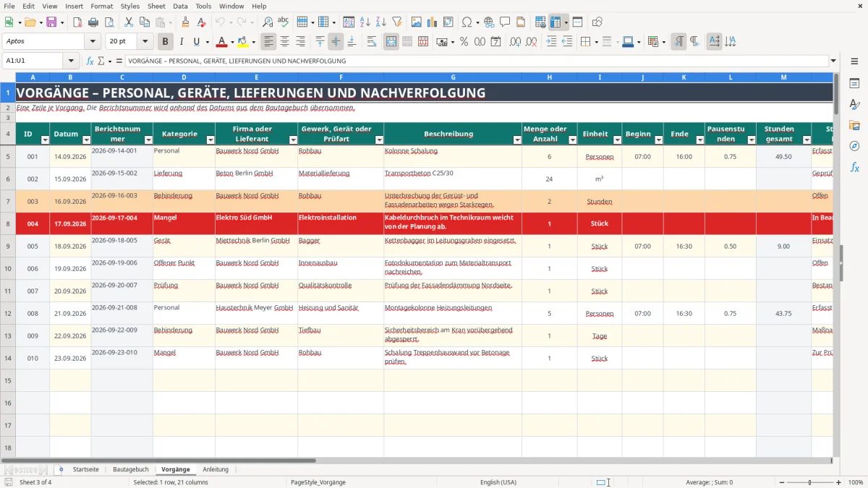Click the Clear Direct Formatting icon

click(x=201, y=22)
